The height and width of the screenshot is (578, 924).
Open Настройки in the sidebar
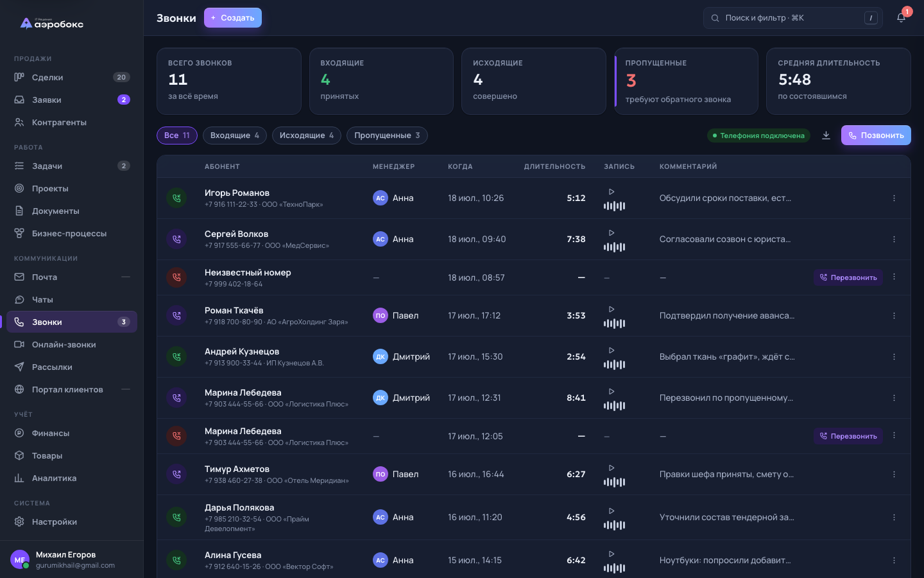pos(72,521)
